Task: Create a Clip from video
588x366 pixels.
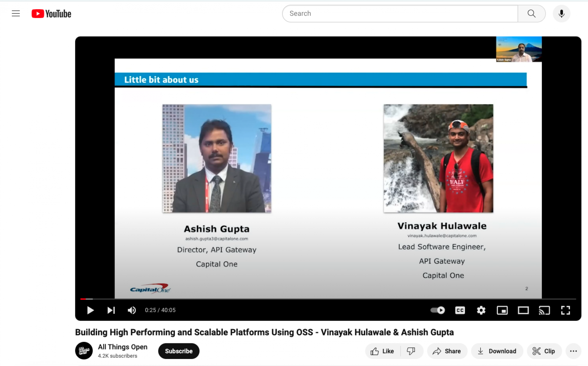Action: [x=544, y=351]
